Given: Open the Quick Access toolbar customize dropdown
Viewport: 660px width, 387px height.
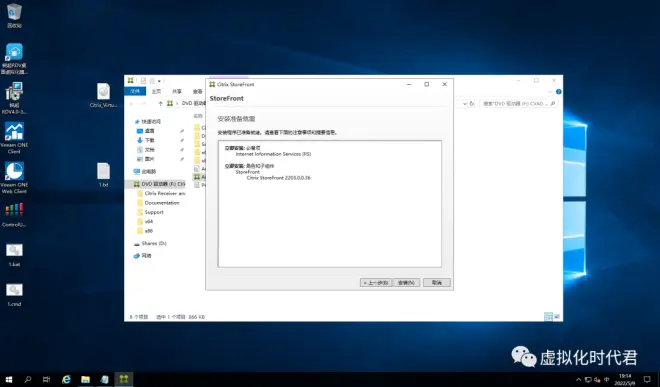Looking at the screenshot, I should click(159, 81).
